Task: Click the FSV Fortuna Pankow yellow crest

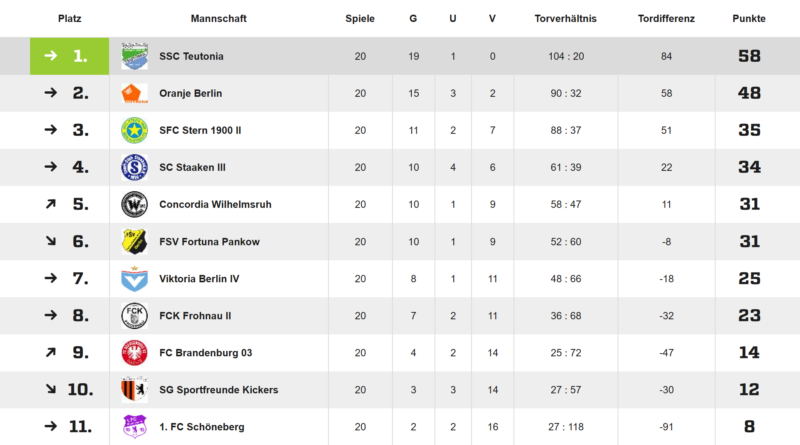Action: (134, 241)
